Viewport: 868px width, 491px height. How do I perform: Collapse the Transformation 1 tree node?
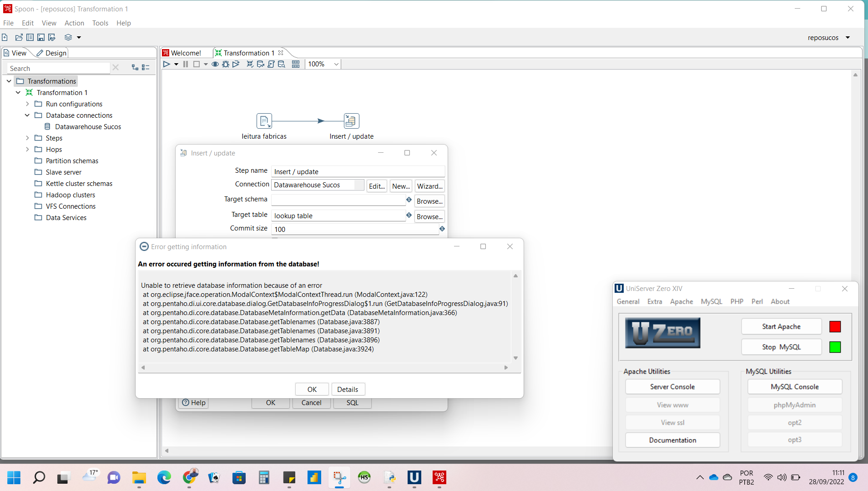click(18, 92)
